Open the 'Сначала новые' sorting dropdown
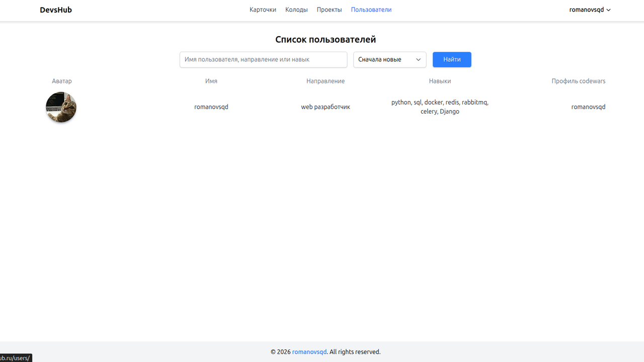Image resolution: width=644 pixels, height=362 pixels. coord(389,59)
